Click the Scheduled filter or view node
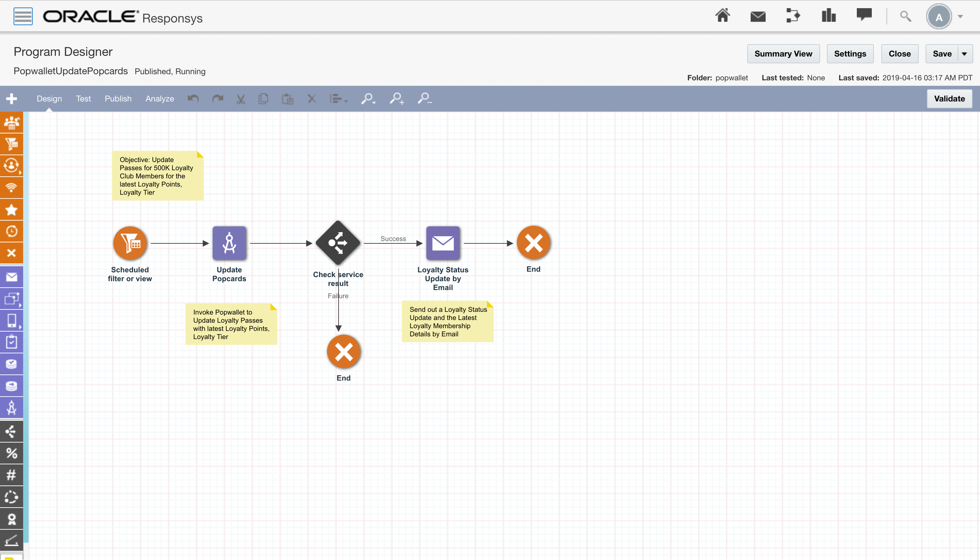Screen dimensions: 980x560 pyautogui.click(x=130, y=243)
